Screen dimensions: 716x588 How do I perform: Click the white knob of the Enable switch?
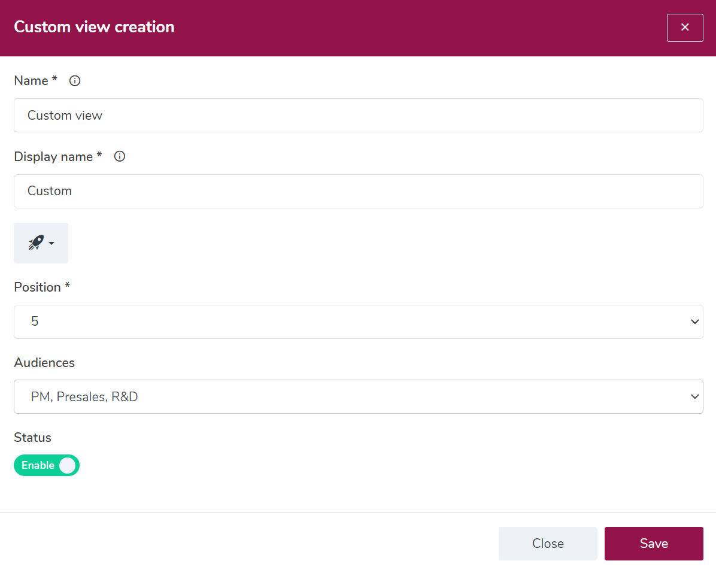pos(68,466)
